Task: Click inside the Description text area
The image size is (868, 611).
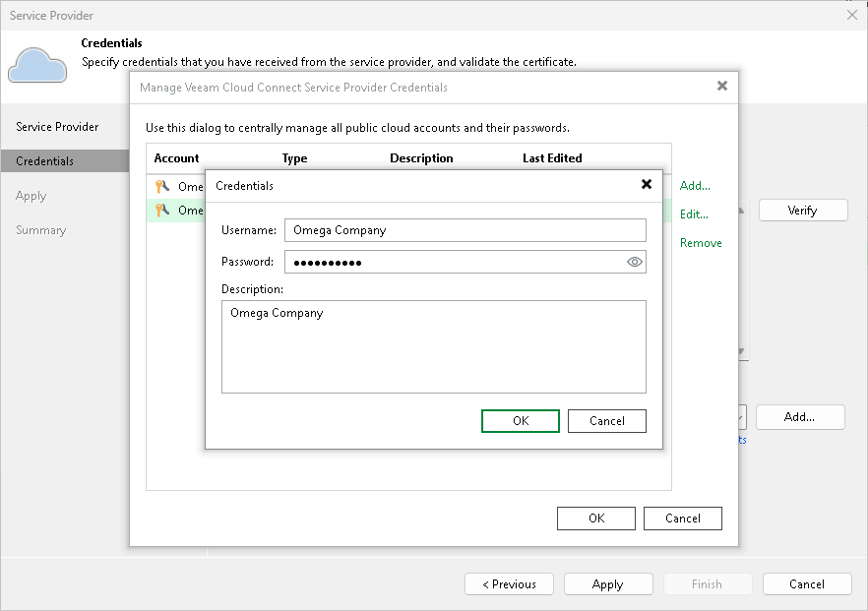Action: coord(433,344)
